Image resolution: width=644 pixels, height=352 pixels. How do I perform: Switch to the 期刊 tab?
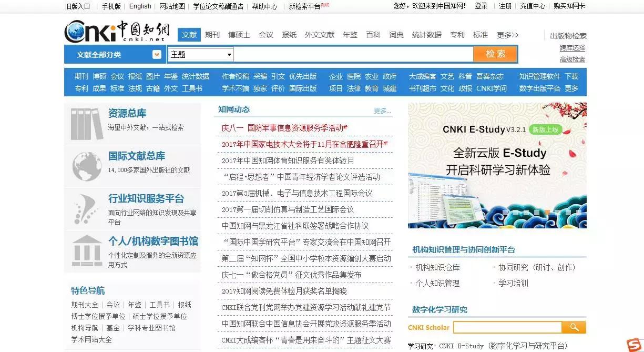(212, 35)
